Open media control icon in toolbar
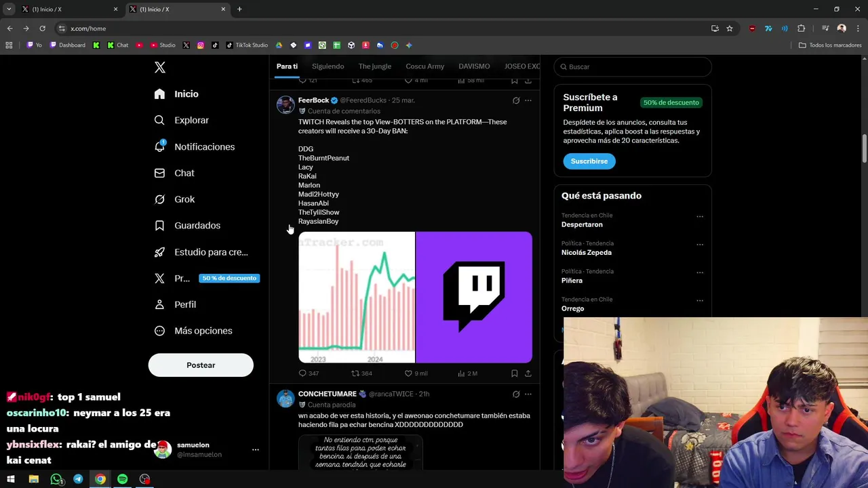 pos(825,28)
